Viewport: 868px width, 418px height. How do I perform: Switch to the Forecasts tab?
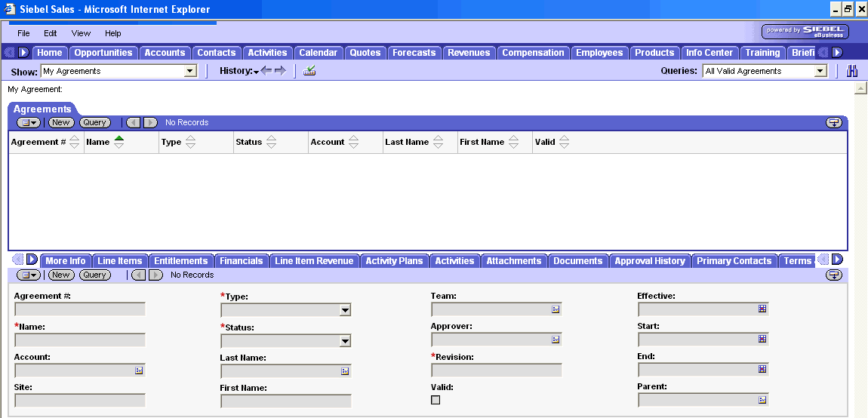click(414, 53)
